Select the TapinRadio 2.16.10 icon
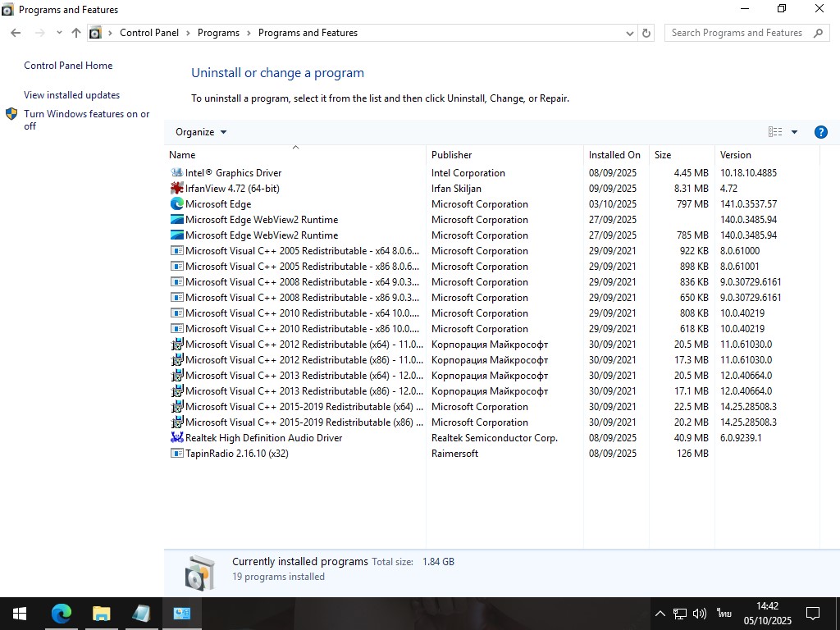The width and height of the screenshot is (840, 630). click(177, 453)
